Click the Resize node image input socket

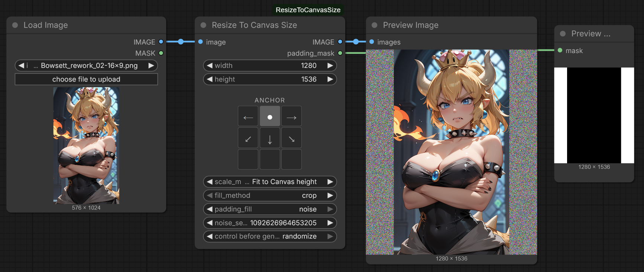tap(201, 42)
